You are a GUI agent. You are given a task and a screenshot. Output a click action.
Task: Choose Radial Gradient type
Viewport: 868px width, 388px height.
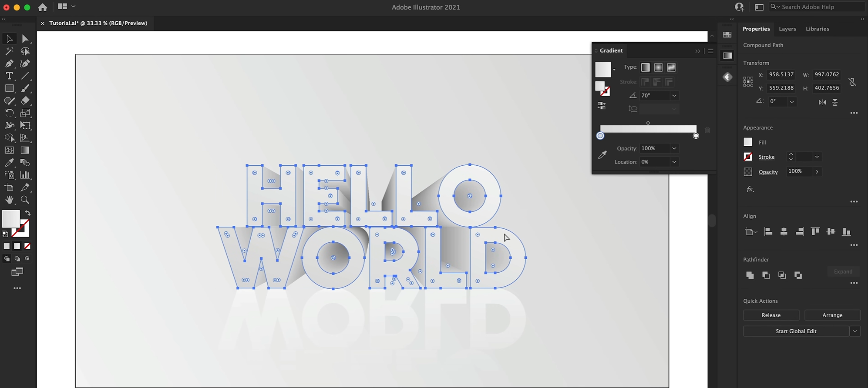tap(658, 67)
